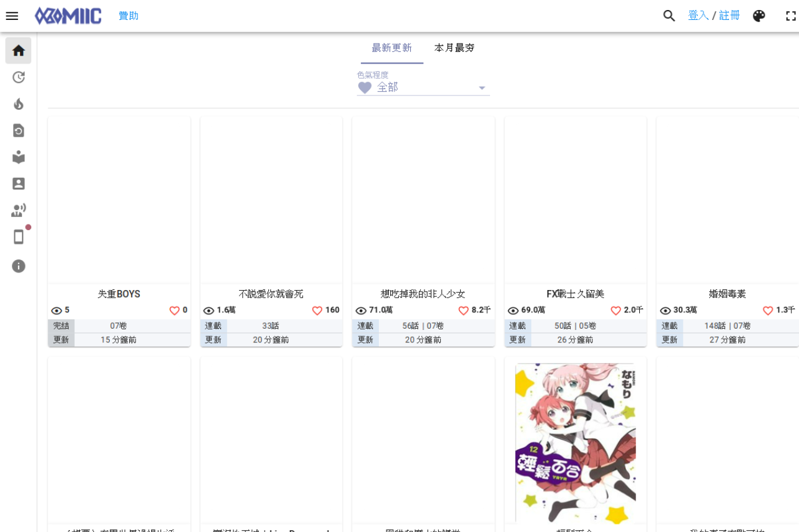Open the hamburger navigation menu
The width and height of the screenshot is (799, 532).
tap(12, 16)
